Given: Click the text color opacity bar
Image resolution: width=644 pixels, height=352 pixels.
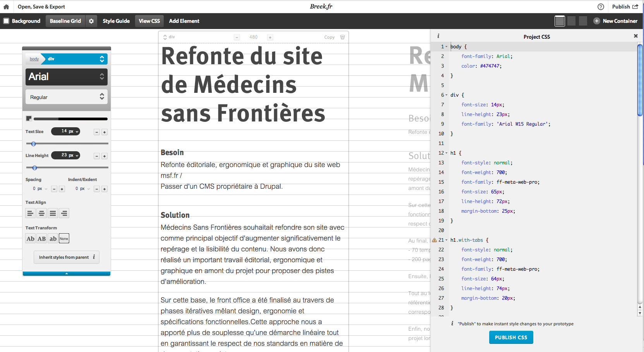Looking at the screenshot, I should [x=70, y=119].
